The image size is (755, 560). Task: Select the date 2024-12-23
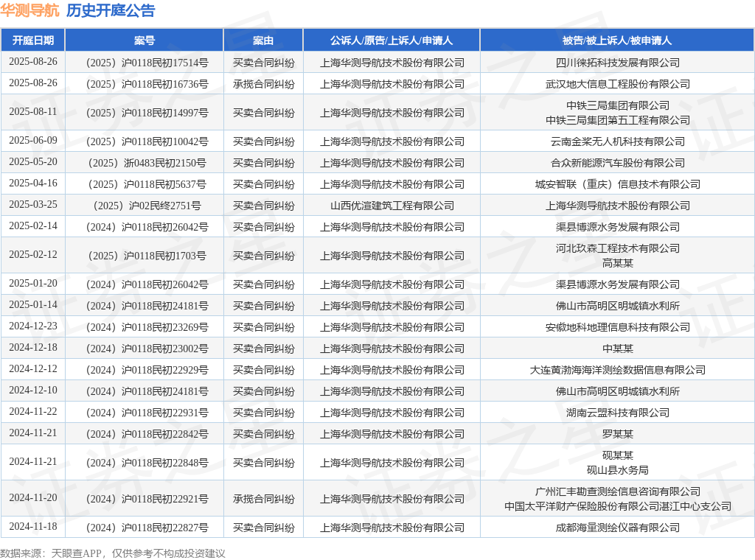pyautogui.click(x=32, y=326)
